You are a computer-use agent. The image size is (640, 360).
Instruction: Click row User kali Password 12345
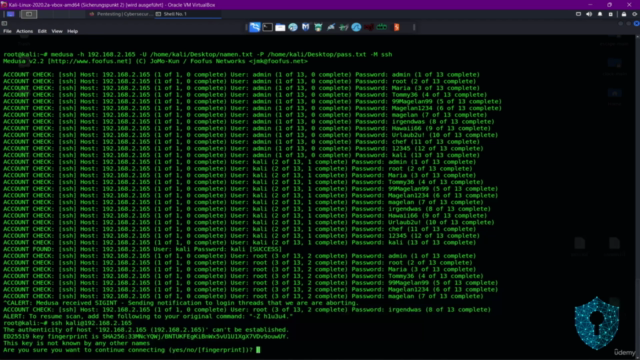coord(241,236)
